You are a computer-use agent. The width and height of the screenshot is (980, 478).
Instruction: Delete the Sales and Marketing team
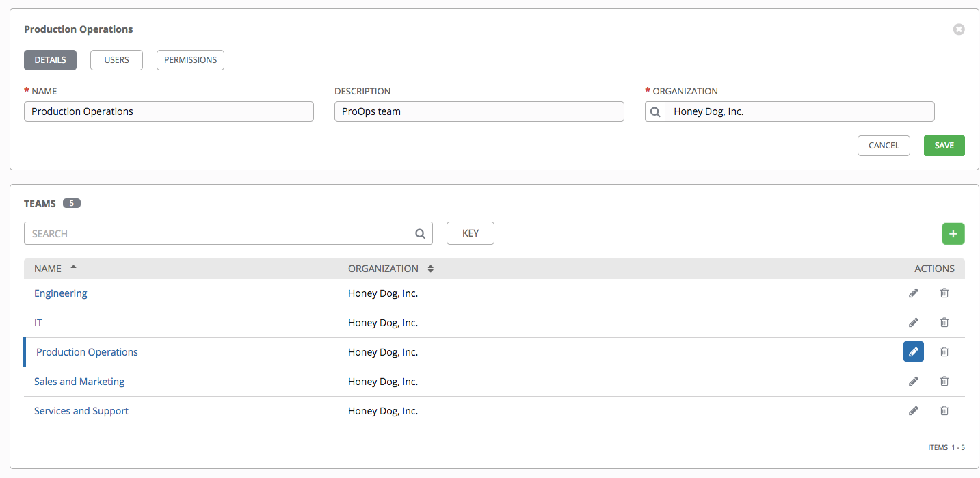tap(944, 382)
